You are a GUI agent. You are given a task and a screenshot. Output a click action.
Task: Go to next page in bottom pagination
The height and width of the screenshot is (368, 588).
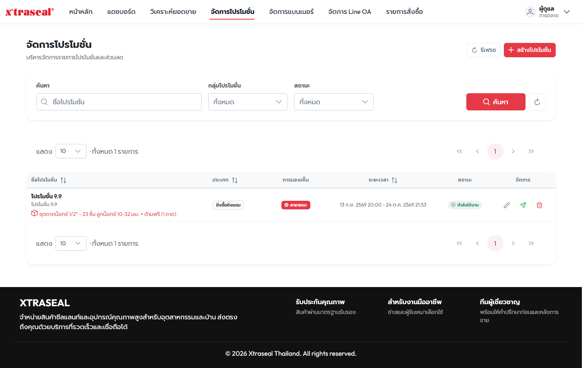[513, 243]
